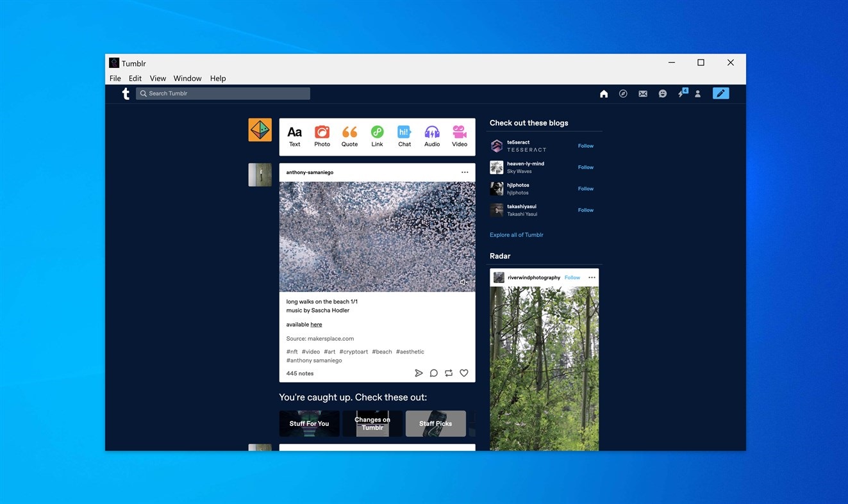848x504 pixels.
Task: Create a new Chat post
Action: point(404,136)
